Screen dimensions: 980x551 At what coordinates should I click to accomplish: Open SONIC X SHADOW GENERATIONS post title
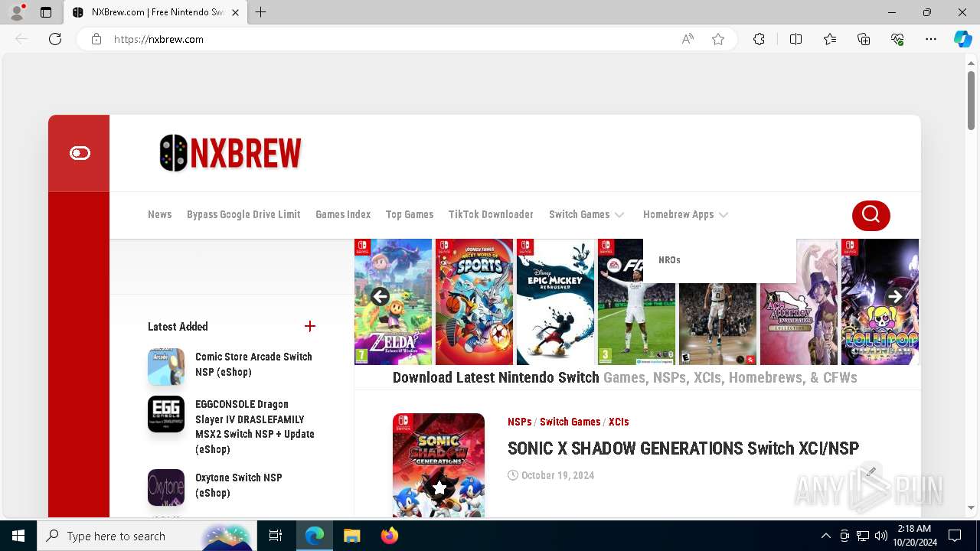coord(683,448)
